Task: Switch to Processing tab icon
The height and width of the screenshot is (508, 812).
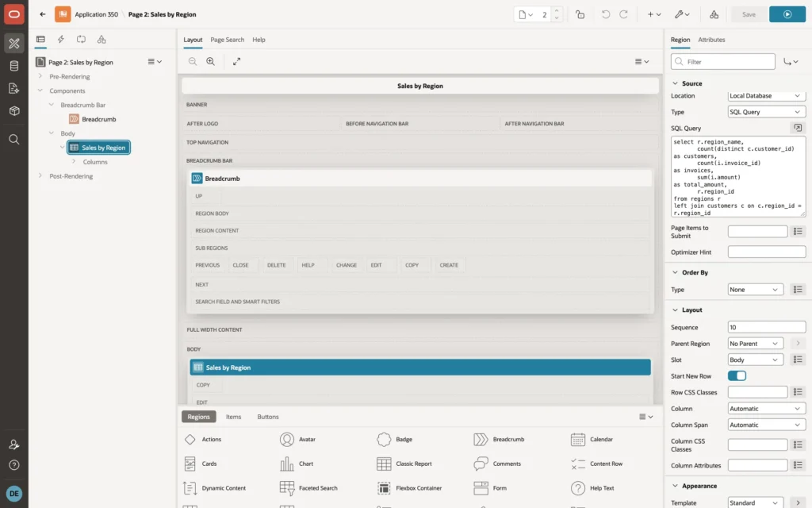Action: click(81, 40)
